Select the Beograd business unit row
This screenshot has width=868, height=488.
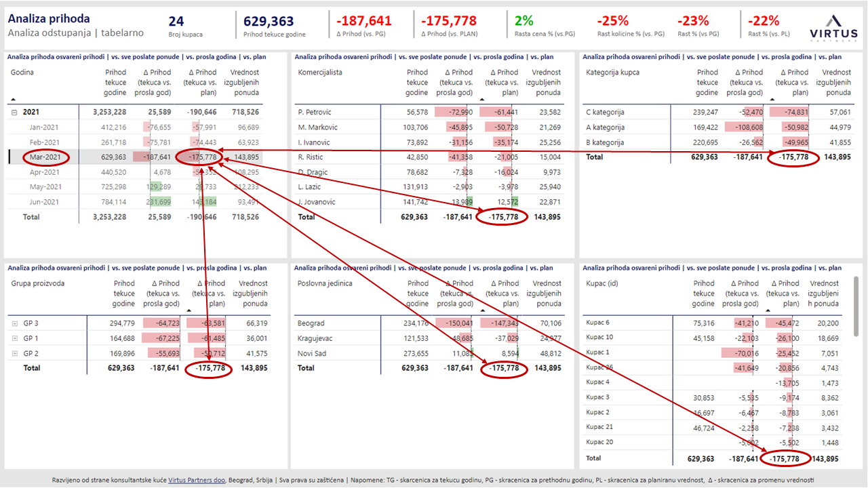point(311,324)
